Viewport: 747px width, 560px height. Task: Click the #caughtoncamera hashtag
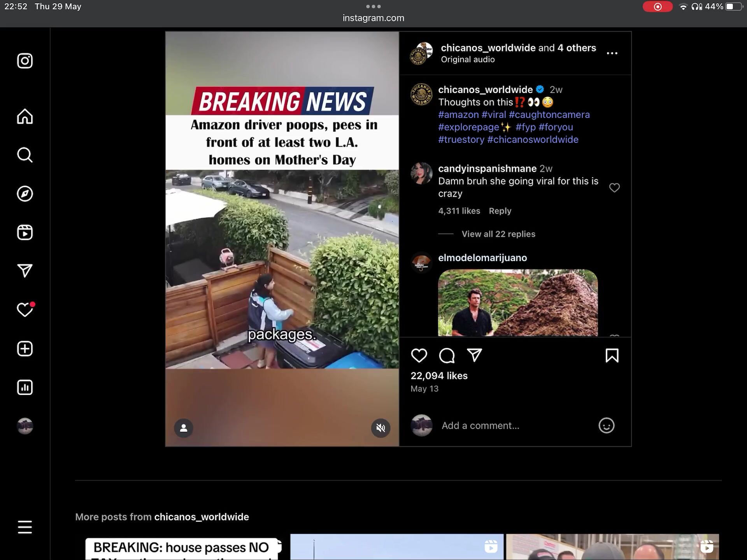click(x=549, y=115)
